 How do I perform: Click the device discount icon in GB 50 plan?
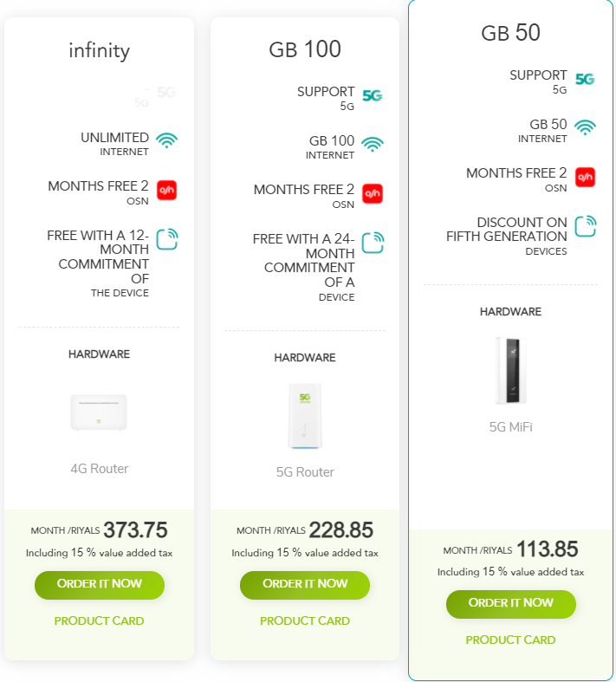coord(585,226)
